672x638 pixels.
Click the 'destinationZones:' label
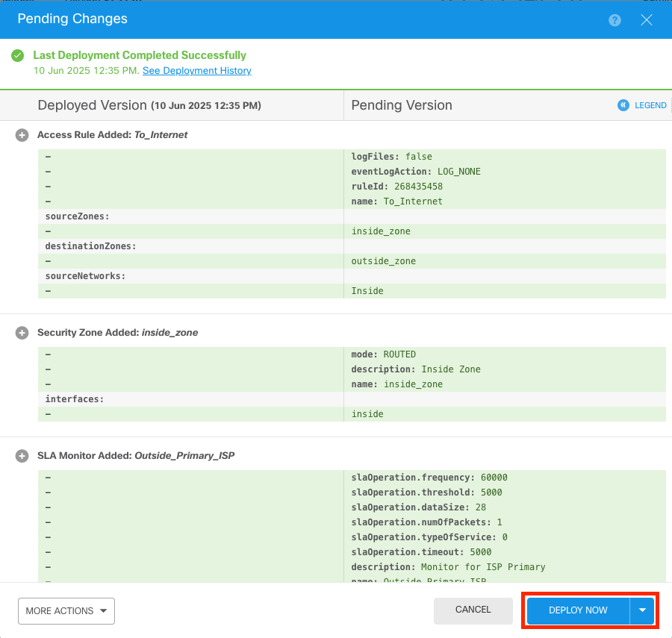(91, 246)
